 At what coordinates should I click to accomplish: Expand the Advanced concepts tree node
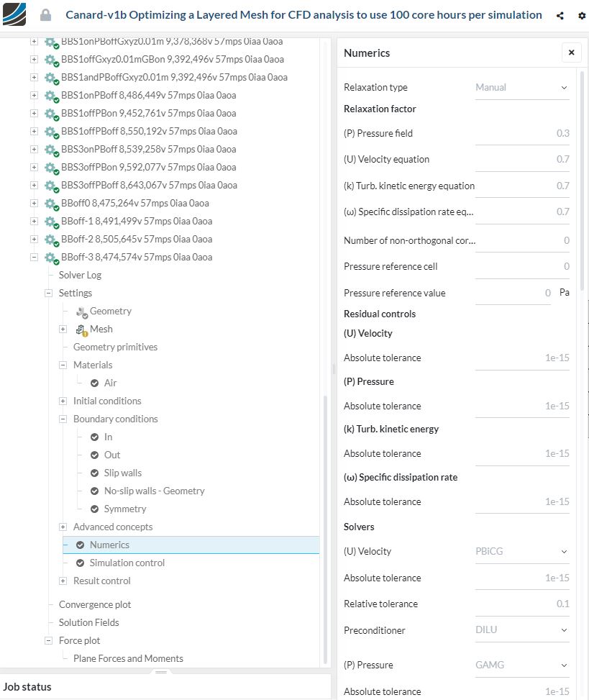pyautogui.click(x=63, y=527)
